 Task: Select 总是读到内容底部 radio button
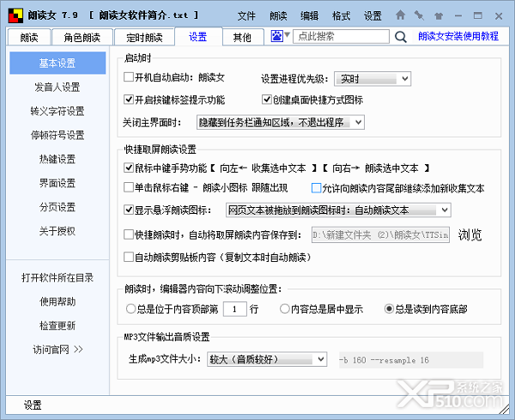389,309
